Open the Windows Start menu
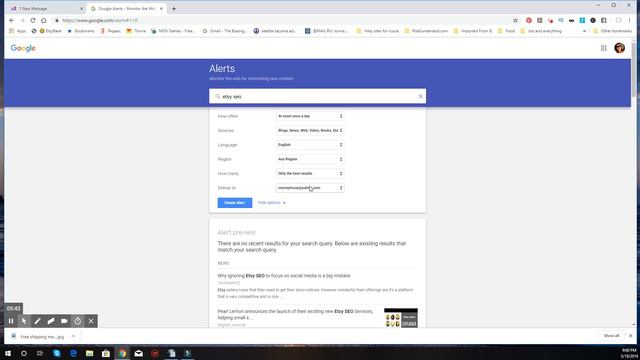 point(8,353)
